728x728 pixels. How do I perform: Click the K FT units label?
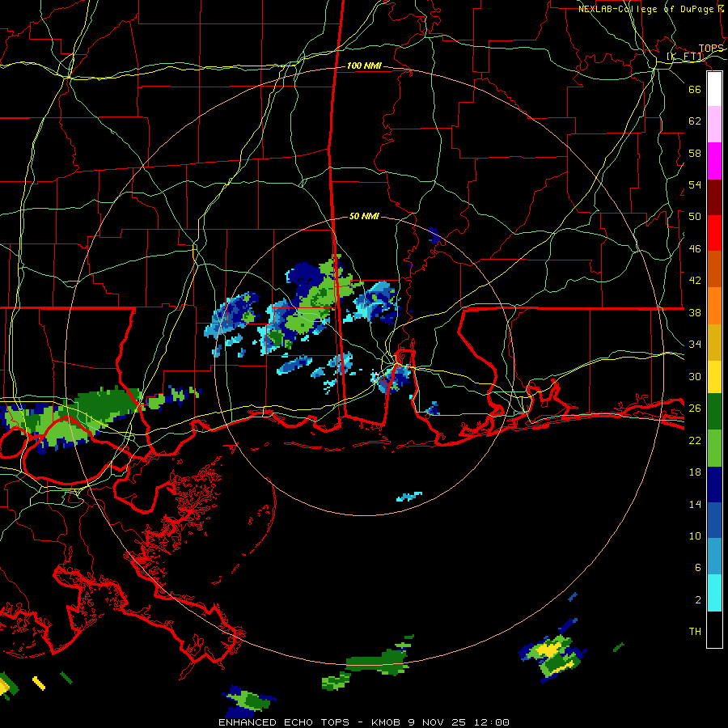(685, 57)
